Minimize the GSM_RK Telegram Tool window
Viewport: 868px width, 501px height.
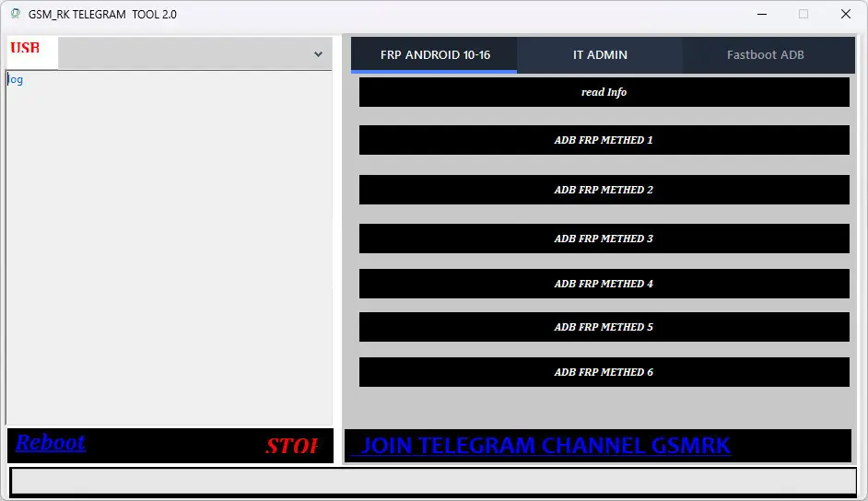[762, 14]
